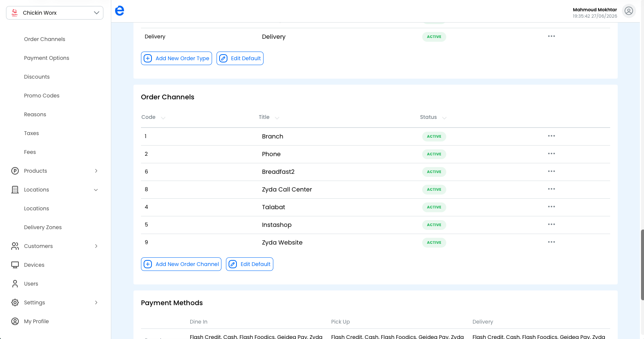The height and width of the screenshot is (339, 644).
Task: Open the blue e logo home
Action: [x=120, y=11]
